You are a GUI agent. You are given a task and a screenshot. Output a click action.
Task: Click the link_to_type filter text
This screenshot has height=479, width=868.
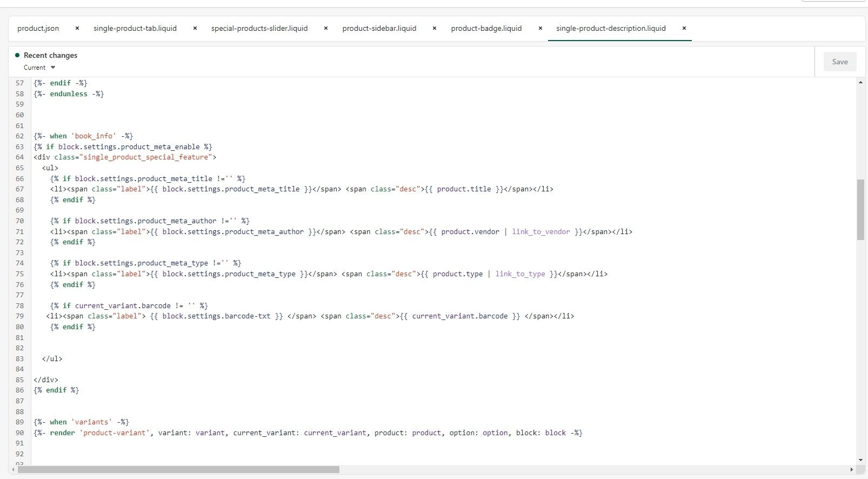click(x=520, y=274)
